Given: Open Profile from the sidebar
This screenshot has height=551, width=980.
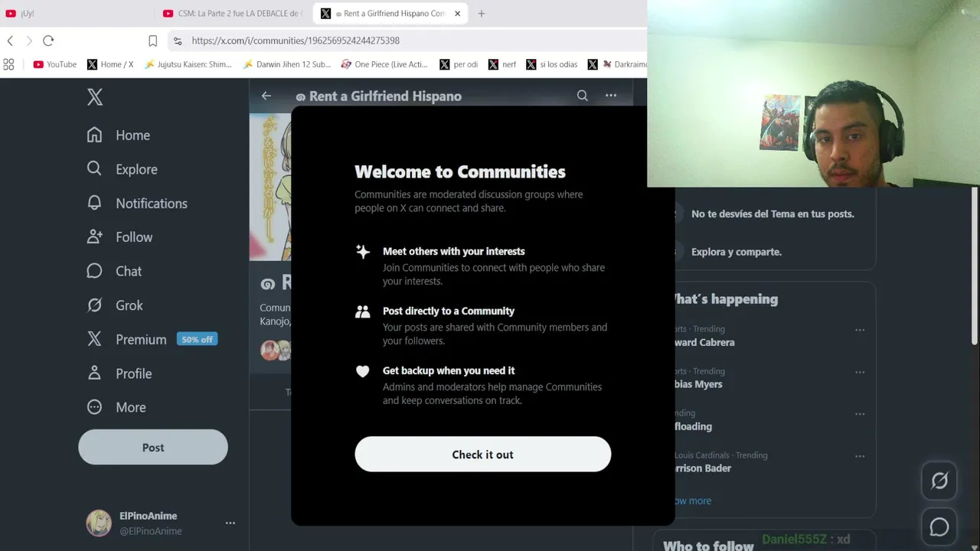Looking at the screenshot, I should point(119,373).
